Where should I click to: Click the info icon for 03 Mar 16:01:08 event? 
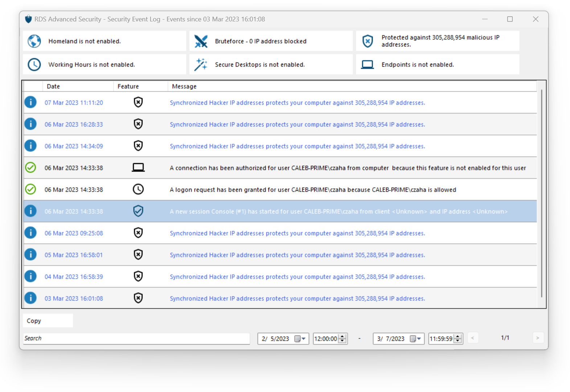(30, 298)
